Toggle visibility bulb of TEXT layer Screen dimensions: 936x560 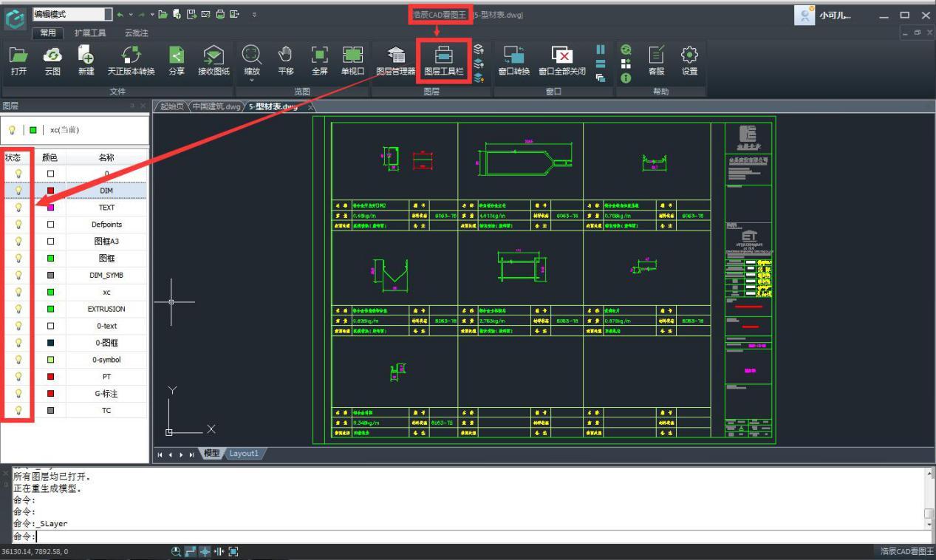point(18,208)
